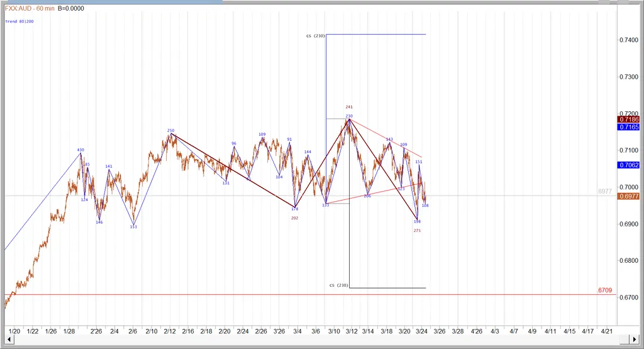Click the 0.7400 level on the price axis
The height and width of the screenshot is (349, 644).
pyautogui.click(x=629, y=40)
